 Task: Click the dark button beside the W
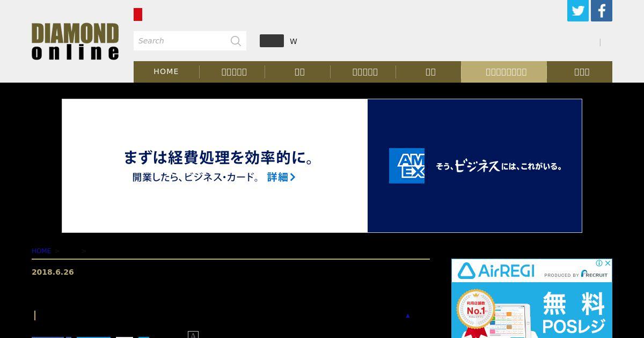point(272,41)
